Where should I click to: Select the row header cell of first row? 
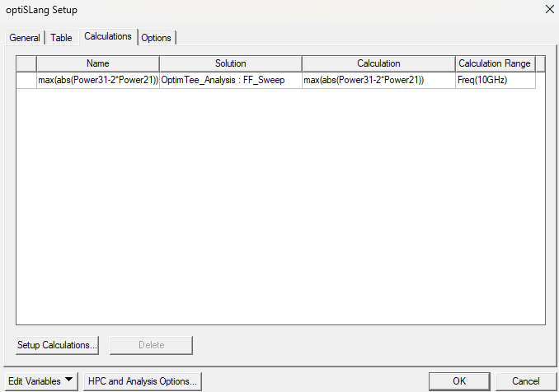pyautogui.click(x=26, y=81)
